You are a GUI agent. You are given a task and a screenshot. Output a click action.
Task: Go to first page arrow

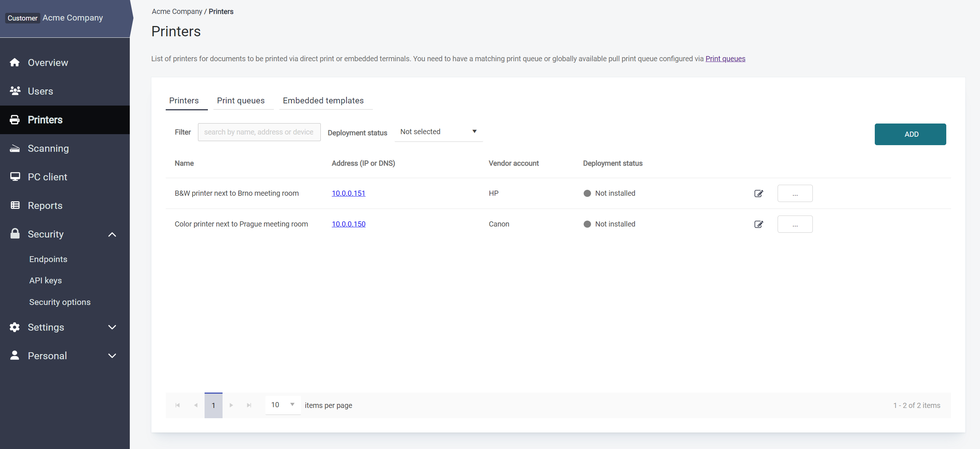[x=177, y=405]
